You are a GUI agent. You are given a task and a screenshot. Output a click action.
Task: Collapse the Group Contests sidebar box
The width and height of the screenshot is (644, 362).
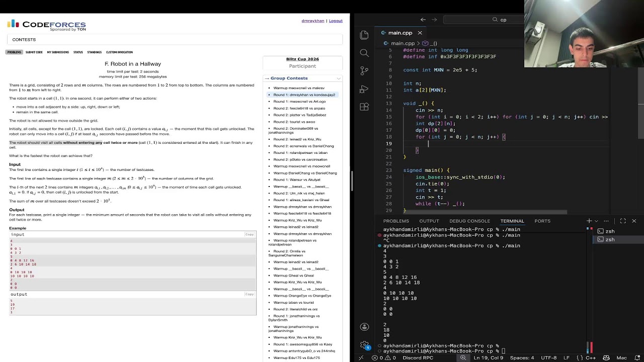[339, 78]
